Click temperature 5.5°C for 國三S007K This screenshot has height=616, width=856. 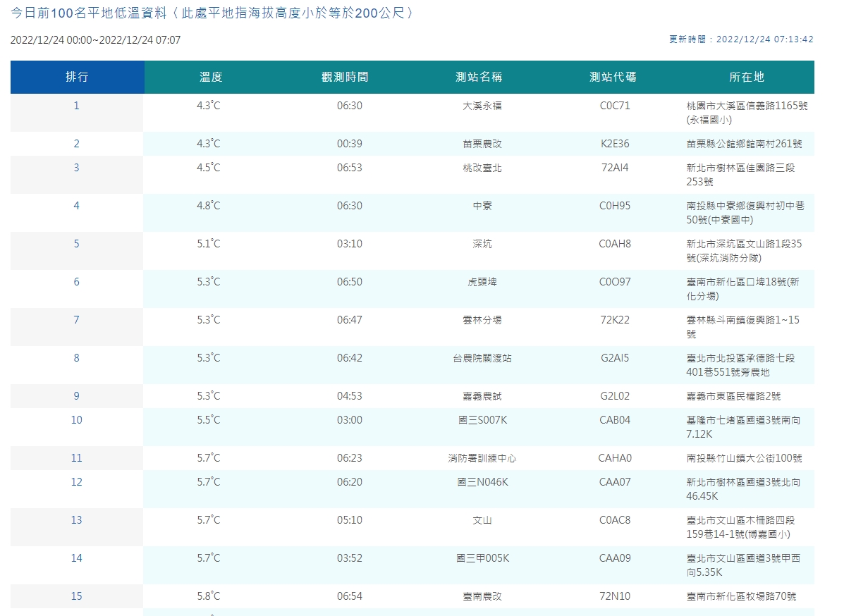pos(209,420)
